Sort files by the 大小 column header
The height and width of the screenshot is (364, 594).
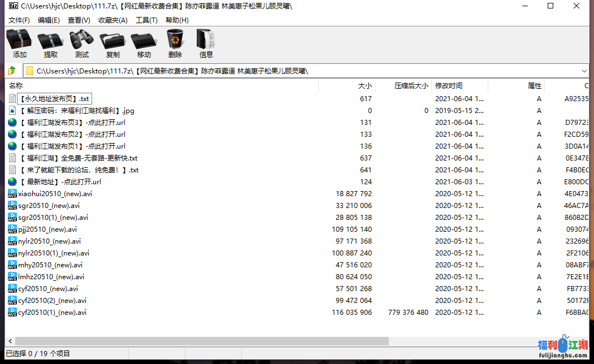(365, 86)
